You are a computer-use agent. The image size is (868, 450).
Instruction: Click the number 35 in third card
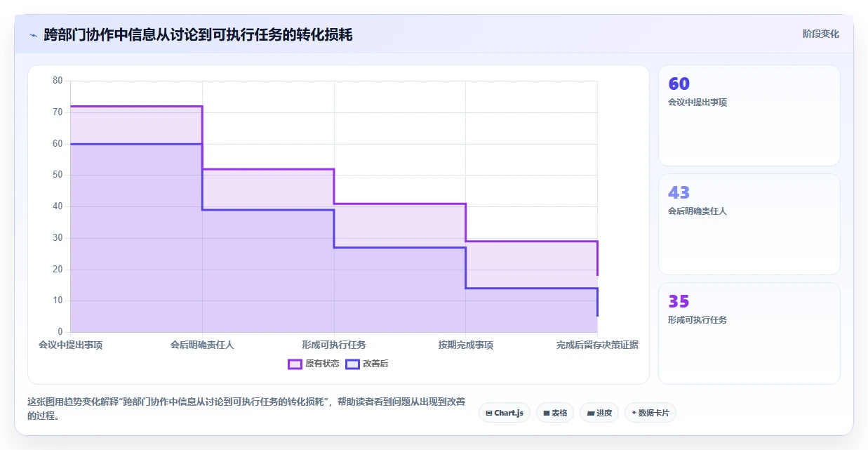[x=679, y=301]
